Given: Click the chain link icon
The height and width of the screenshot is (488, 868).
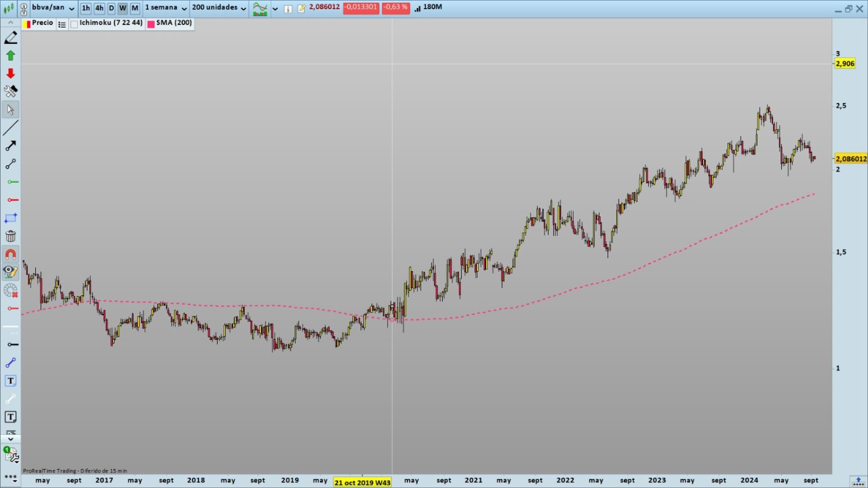Looking at the screenshot, I should pos(24,9).
